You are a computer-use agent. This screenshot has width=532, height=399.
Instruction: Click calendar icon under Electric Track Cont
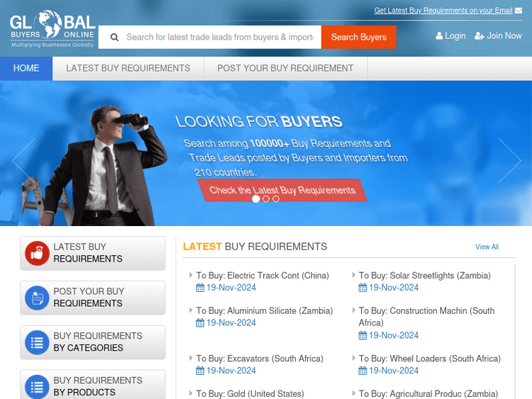tap(200, 288)
